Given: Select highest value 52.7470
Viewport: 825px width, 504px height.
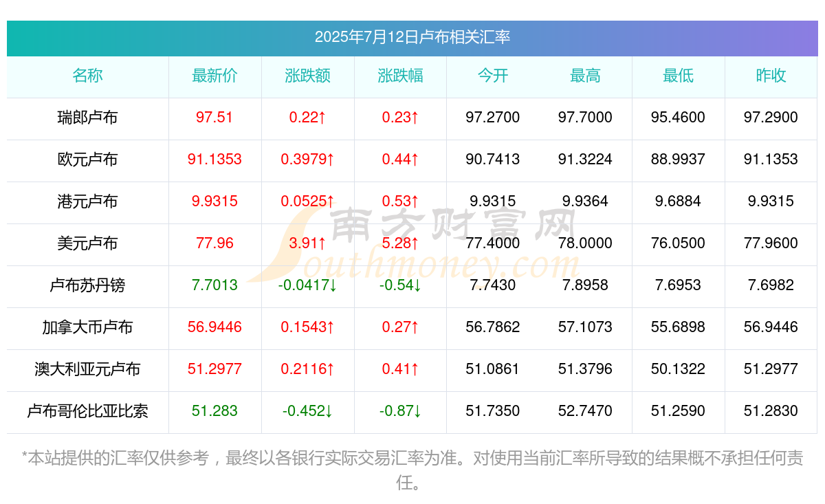Looking at the screenshot, I should pos(585,411).
